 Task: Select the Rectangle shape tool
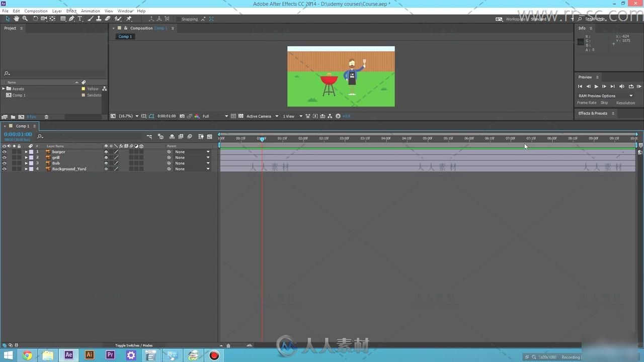click(63, 19)
